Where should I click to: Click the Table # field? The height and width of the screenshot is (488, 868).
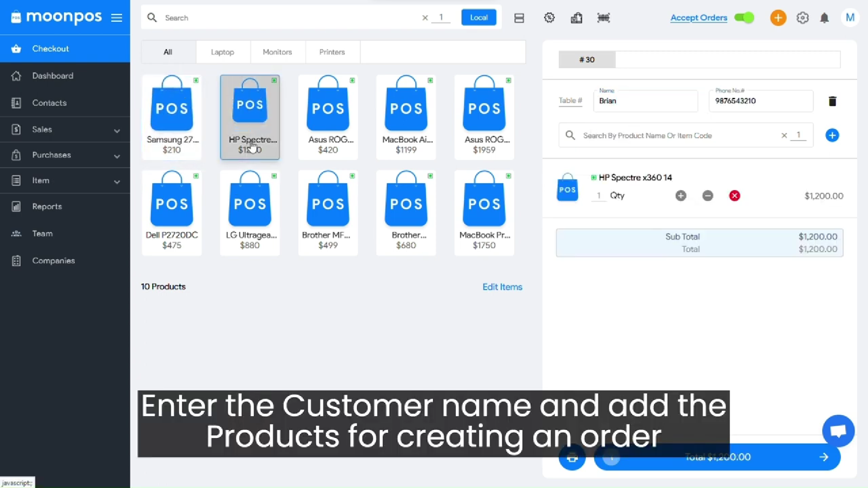point(570,101)
